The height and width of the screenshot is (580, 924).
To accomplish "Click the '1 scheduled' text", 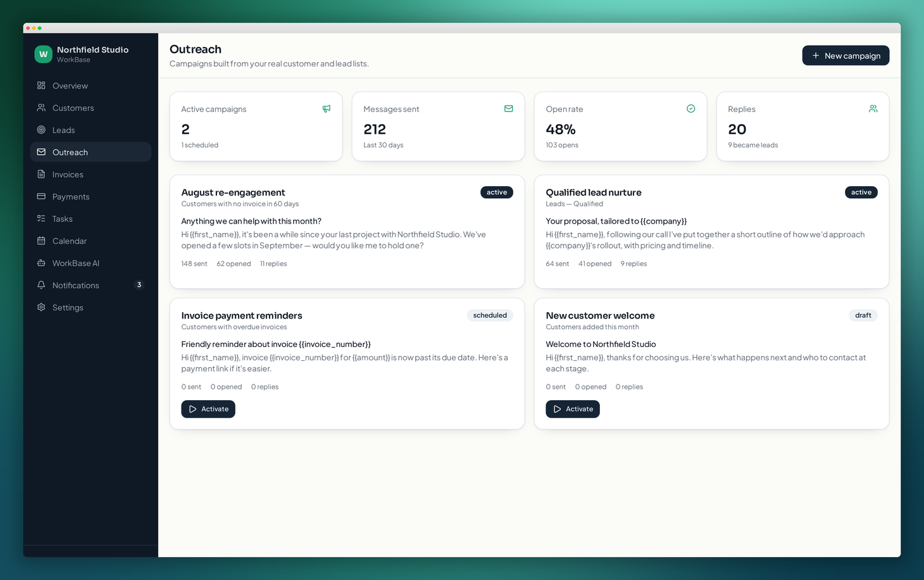I will pos(200,145).
